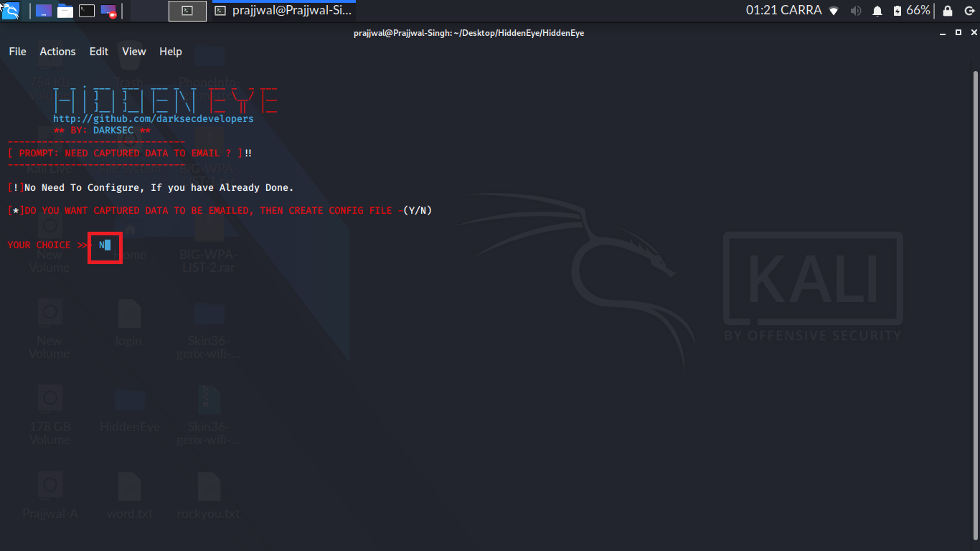Open word.txt on the desktop

pyautogui.click(x=129, y=488)
